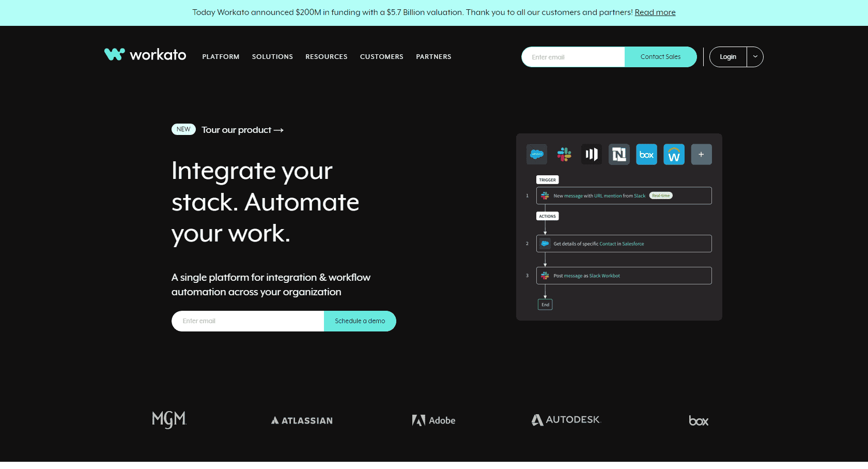
Task: Focus the header Enter email field
Action: 573,57
